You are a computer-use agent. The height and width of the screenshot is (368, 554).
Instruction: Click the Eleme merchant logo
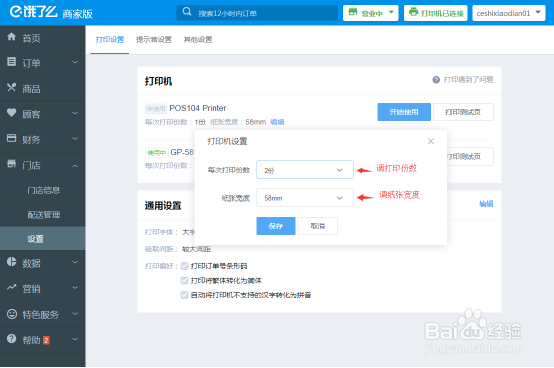(51, 13)
